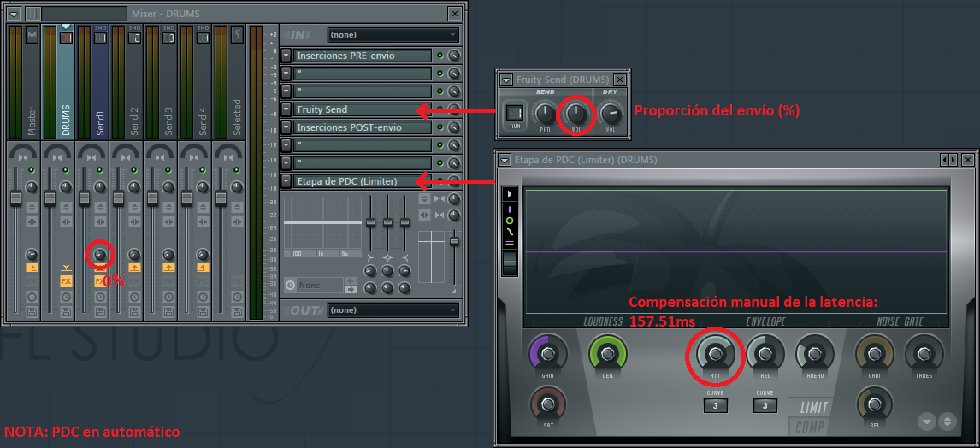
Task: Click orange routing arrow on Send 3 track
Action: [168, 268]
